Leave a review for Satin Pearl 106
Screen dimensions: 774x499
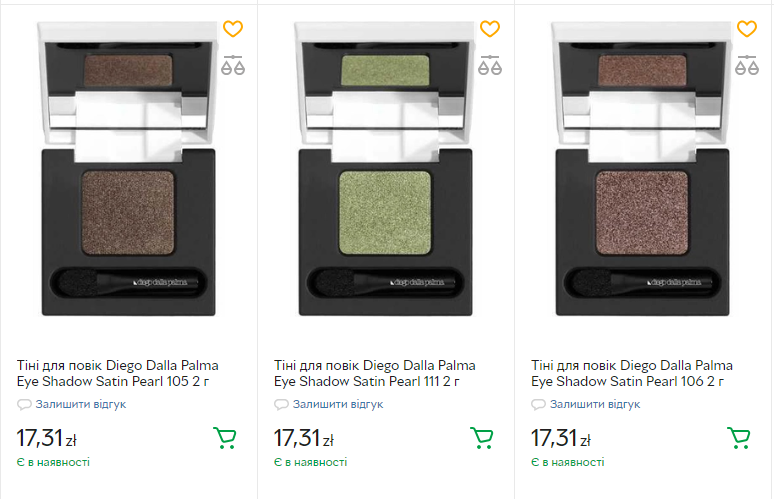pos(594,404)
